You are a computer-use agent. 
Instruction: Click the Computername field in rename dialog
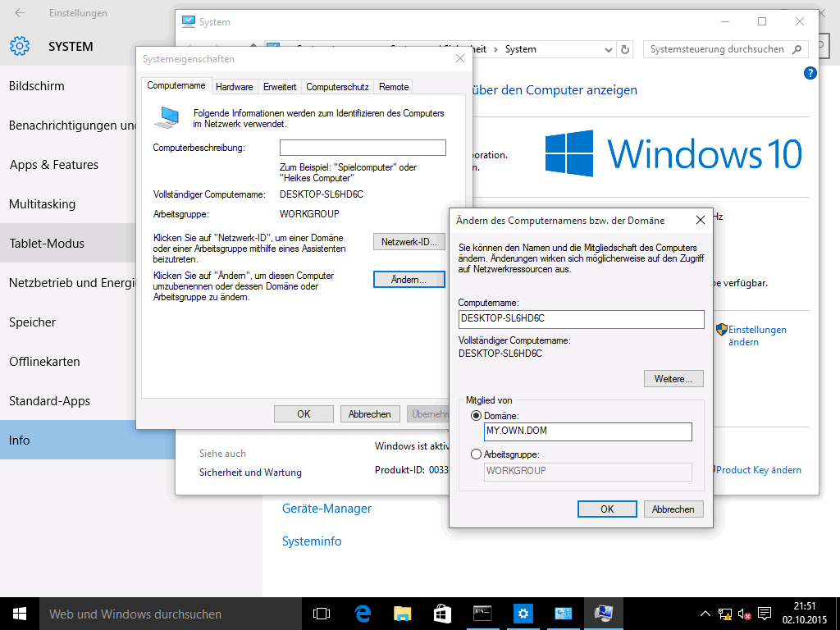pyautogui.click(x=582, y=319)
